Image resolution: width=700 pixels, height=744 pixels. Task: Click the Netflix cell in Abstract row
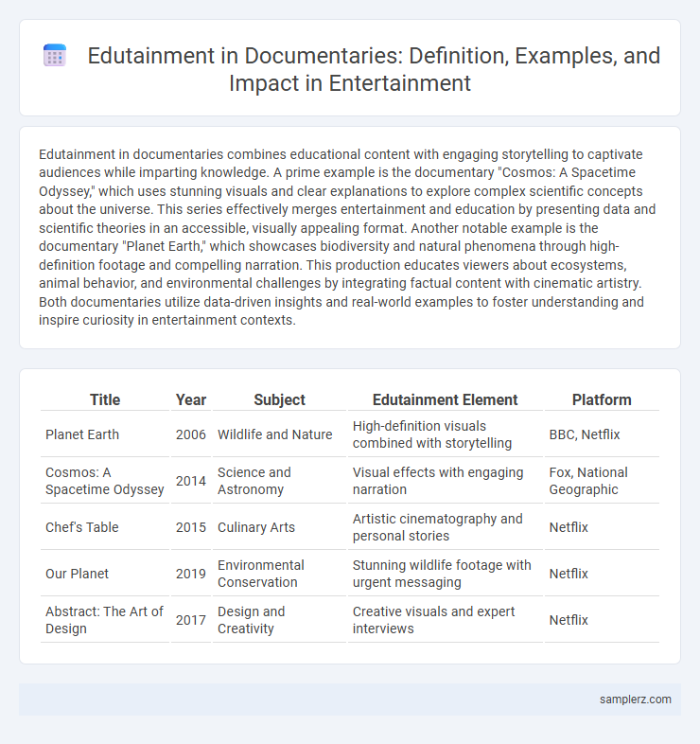(x=602, y=620)
